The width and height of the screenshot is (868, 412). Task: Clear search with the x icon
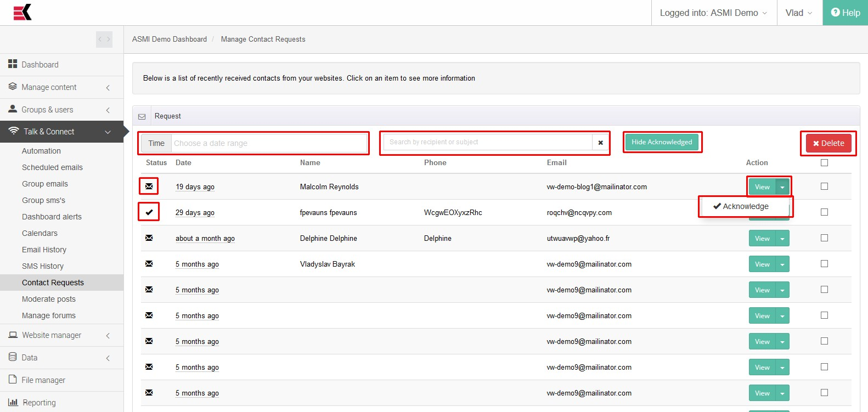pos(600,143)
